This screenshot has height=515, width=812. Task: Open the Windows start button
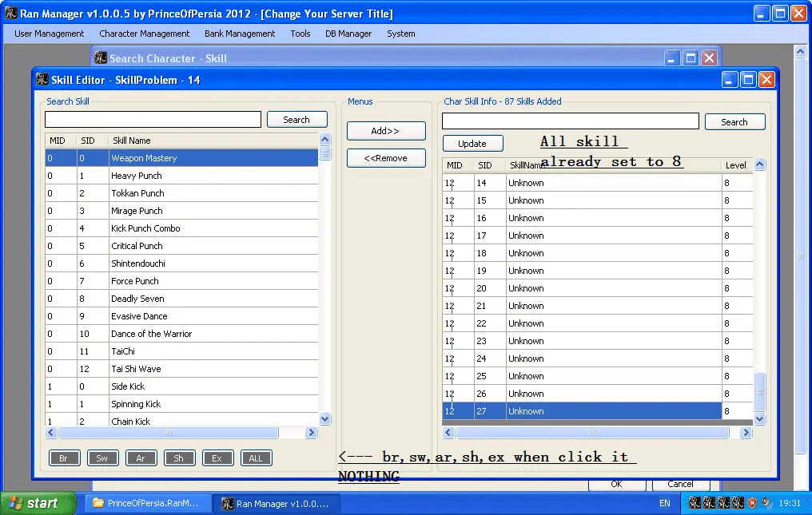pyautogui.click(x=38, y=503)
